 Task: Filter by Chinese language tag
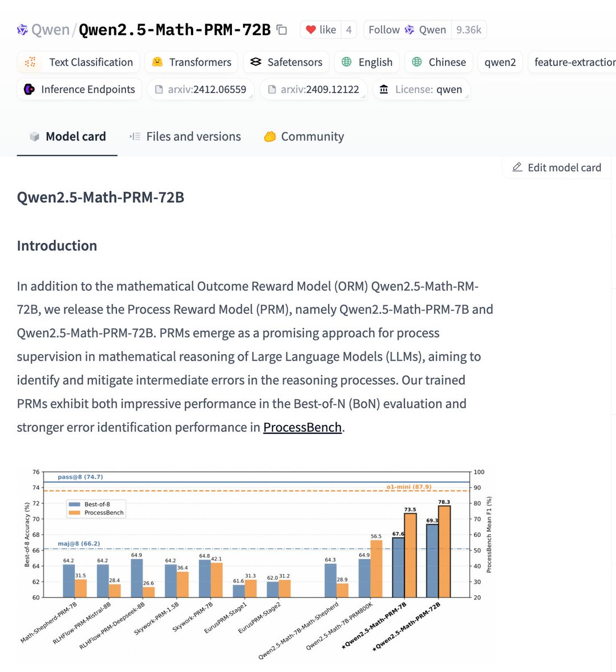(x=439, y=62)
